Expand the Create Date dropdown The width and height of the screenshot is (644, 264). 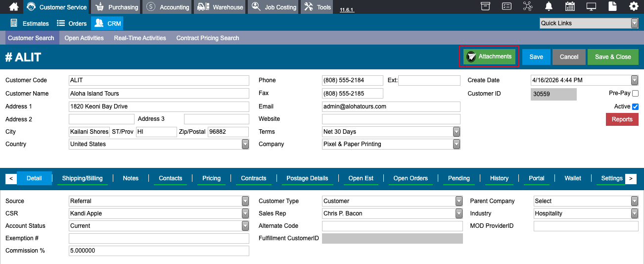coord(635,80)
